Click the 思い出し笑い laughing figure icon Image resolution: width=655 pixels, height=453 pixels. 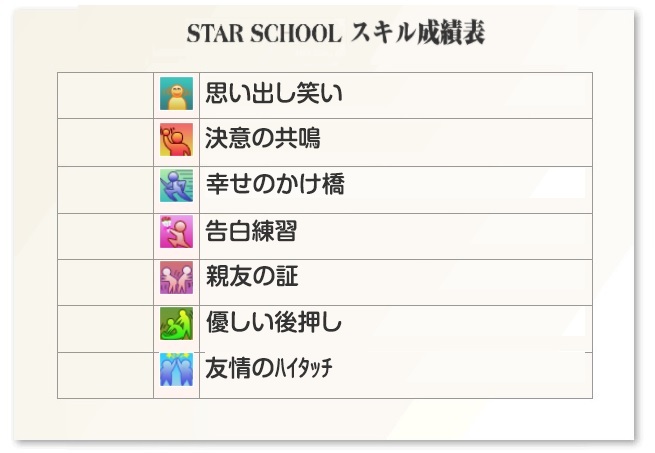coord(176,93)
